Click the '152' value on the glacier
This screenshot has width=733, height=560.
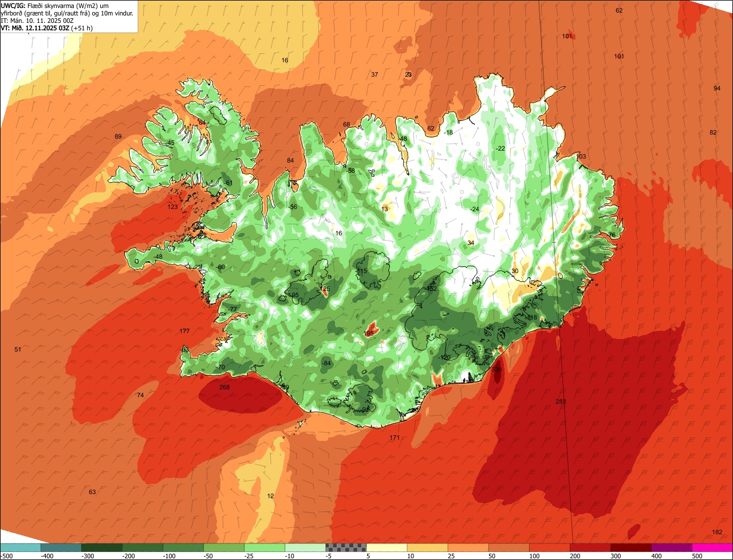point(432,289)
